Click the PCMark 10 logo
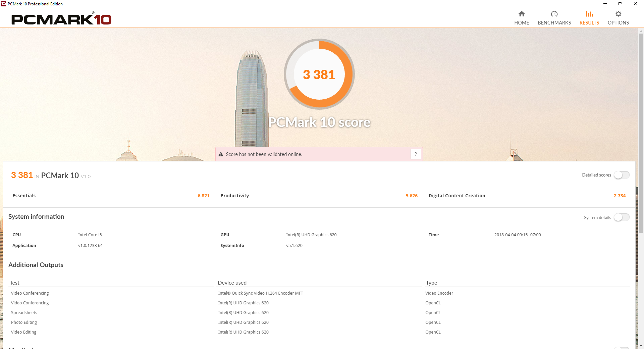The image size is (644, 349). click(61, 19)
